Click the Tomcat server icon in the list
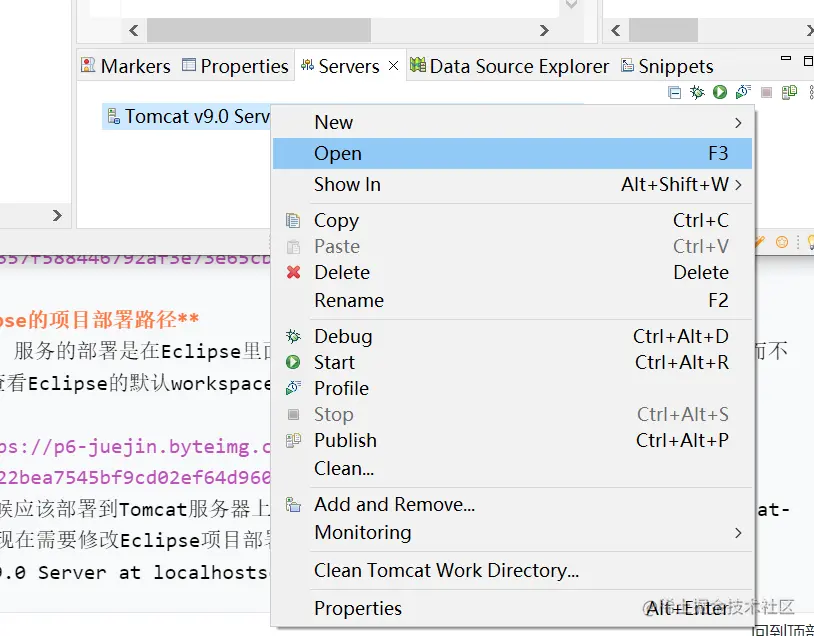814x636 pixels. 113,117
